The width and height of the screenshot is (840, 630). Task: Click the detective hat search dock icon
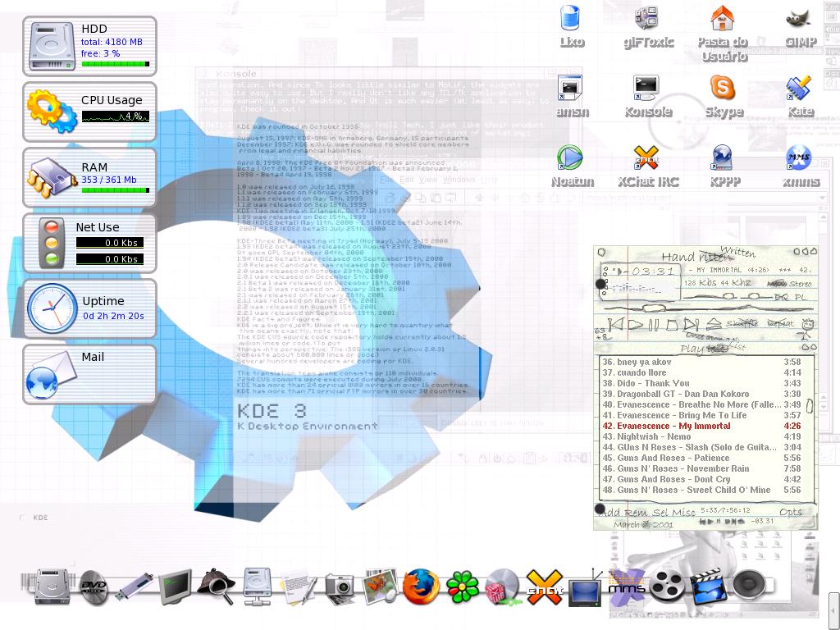[216, 586]
